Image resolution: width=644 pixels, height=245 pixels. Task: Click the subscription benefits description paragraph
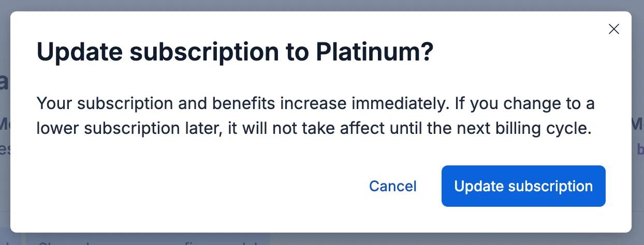click(316, 116)
